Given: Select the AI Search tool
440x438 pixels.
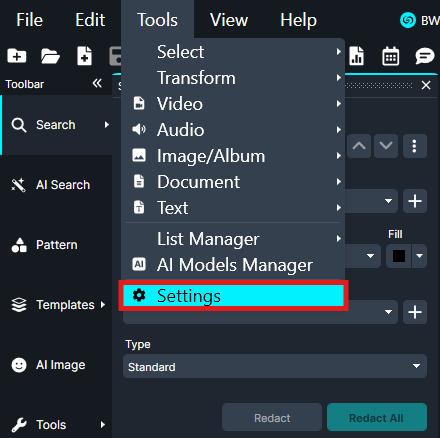Looking at the screenshot, I should point(57,185).
